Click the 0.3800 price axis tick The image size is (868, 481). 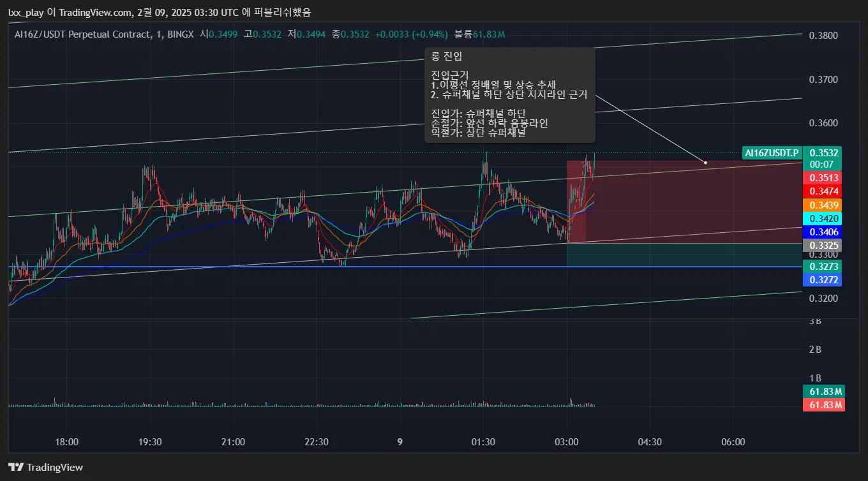823,36
